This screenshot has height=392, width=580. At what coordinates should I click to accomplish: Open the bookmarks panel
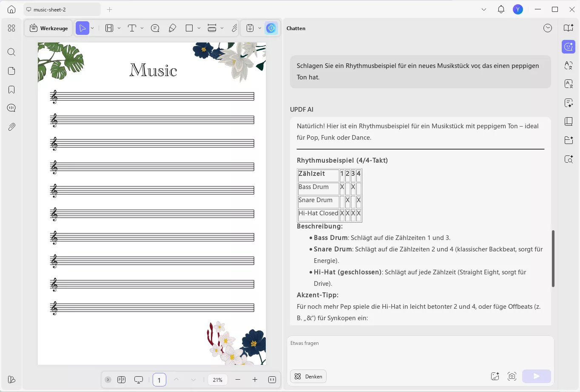coord(11,90)
